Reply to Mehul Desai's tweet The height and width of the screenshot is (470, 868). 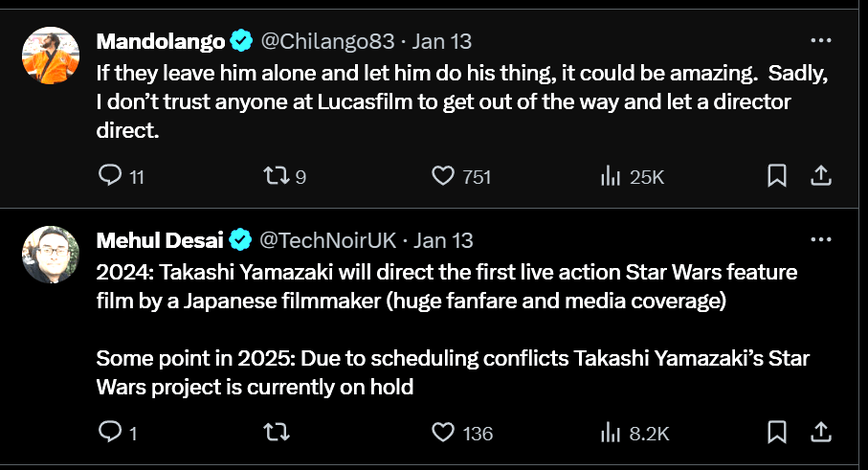[111, 433]
